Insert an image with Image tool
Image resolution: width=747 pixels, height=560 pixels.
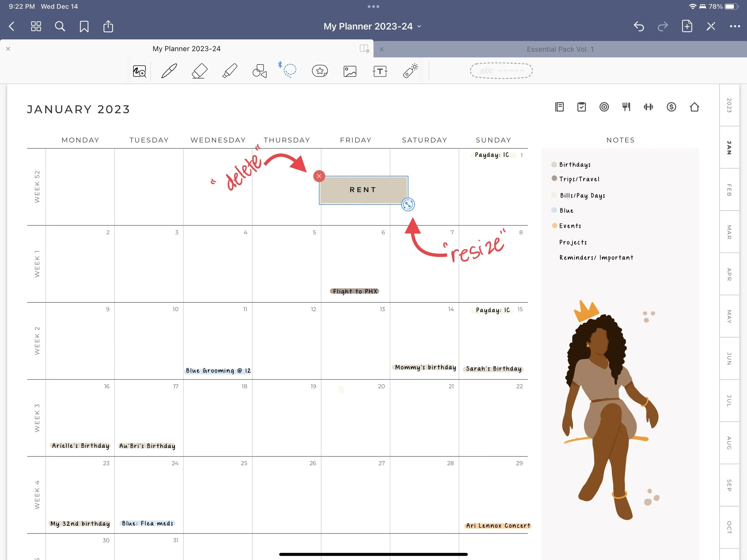tap(350, 71)
